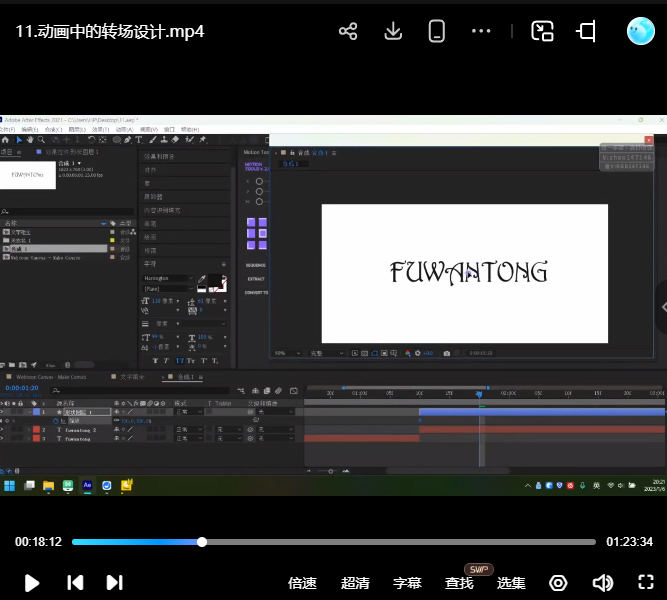The height and width of the screenshot is (600, 667).
Task: Play the video
Action: [32, 582]
